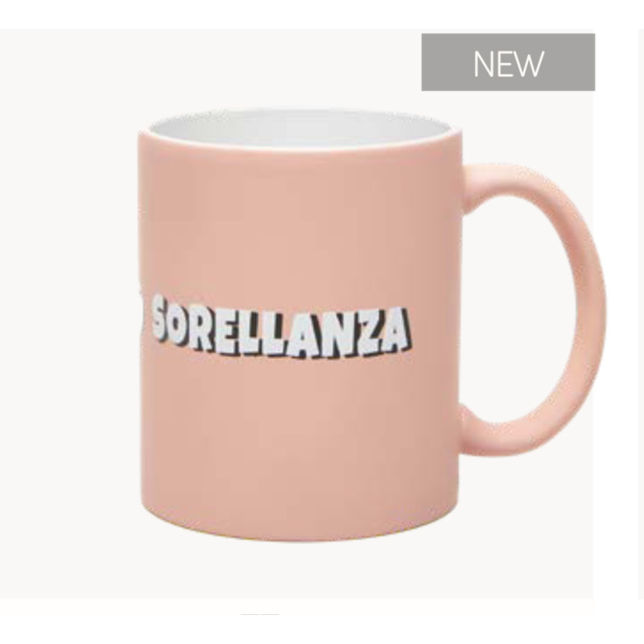Click the bottom edge of the pink mug
The width and height of the screenshot is (644, 644).
point(299,536)
